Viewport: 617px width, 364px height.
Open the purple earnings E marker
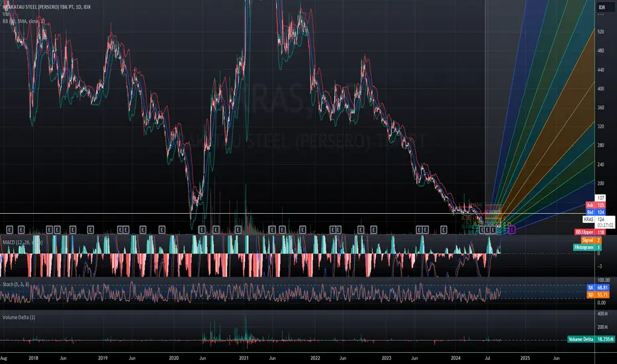coord(512,230)
